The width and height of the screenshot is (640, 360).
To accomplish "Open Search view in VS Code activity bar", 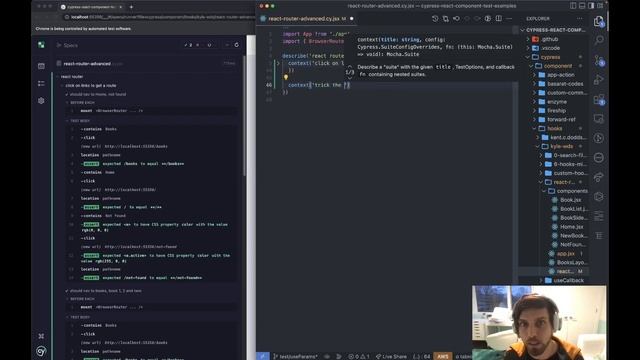I will tap(599, 40).
